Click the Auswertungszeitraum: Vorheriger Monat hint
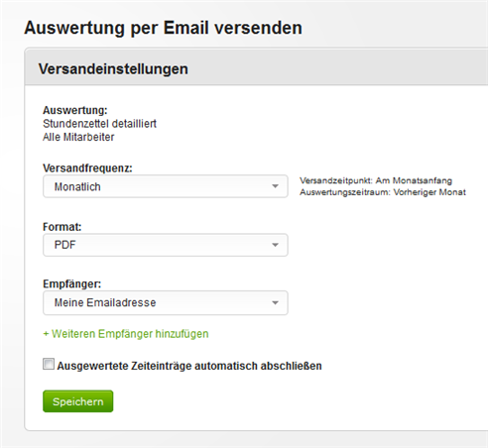 tap(383, 192)
